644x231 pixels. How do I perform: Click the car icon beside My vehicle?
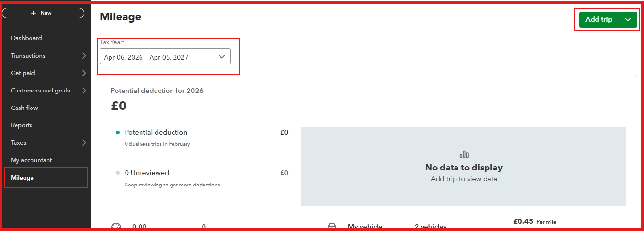332,227
